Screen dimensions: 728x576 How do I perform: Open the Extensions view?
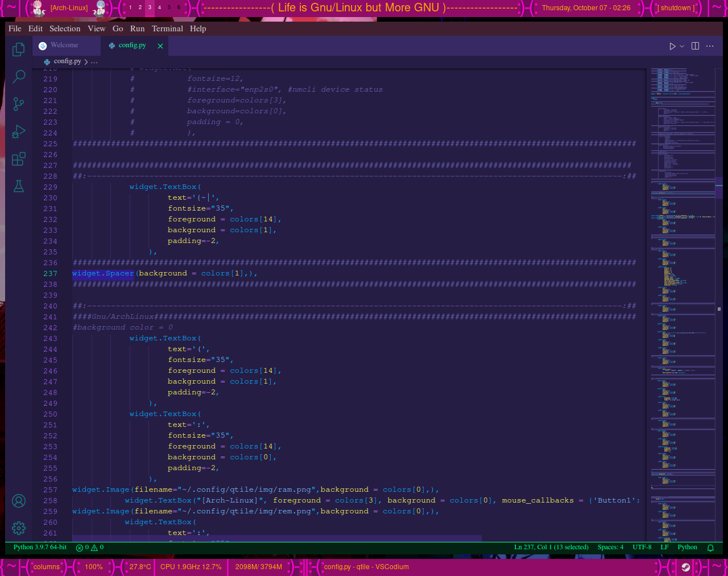pos(18,159)
